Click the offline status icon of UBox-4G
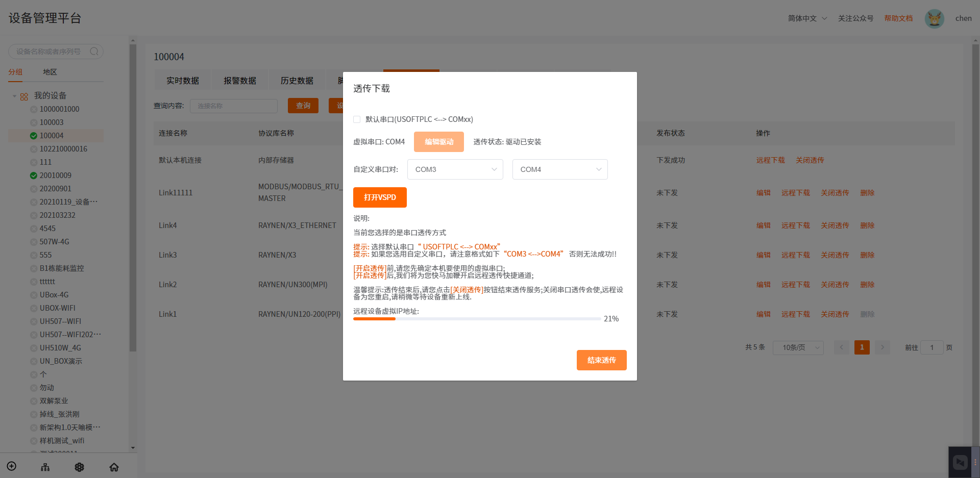The height and width of the screenshot is (478, 980). (34, 295)
